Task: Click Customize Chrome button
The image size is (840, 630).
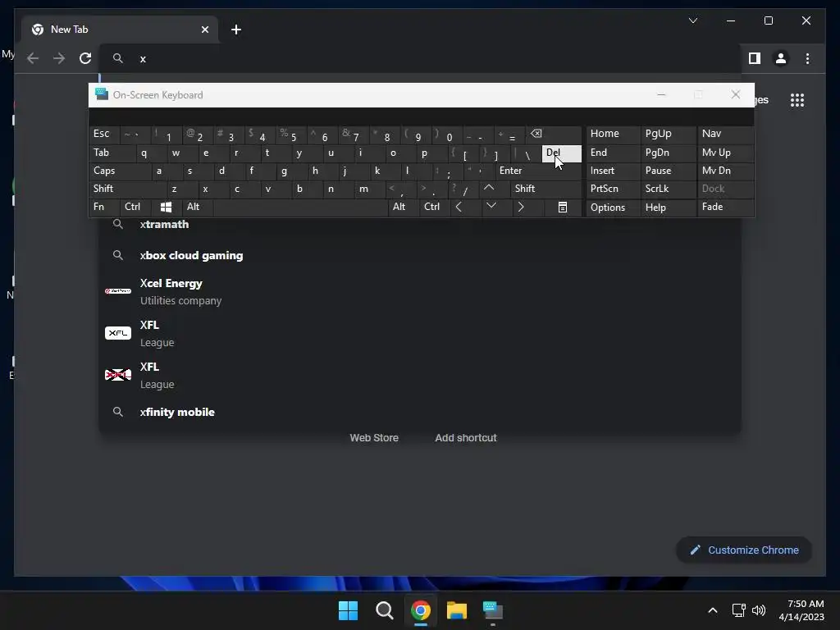Action: point(744,550)
